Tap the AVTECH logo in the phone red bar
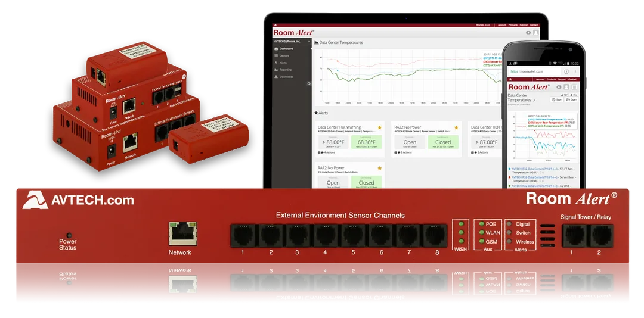 (x=510, y=79)
